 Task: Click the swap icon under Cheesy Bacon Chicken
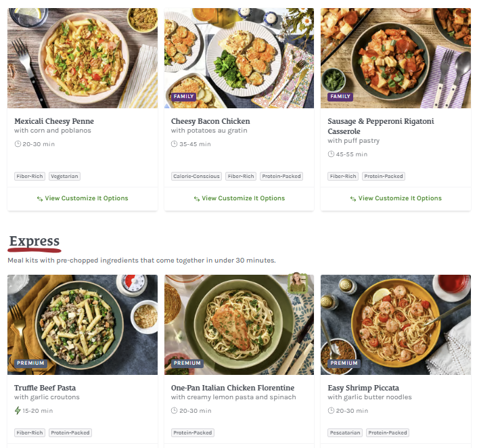pyautogui.click(x=197, y=198)
